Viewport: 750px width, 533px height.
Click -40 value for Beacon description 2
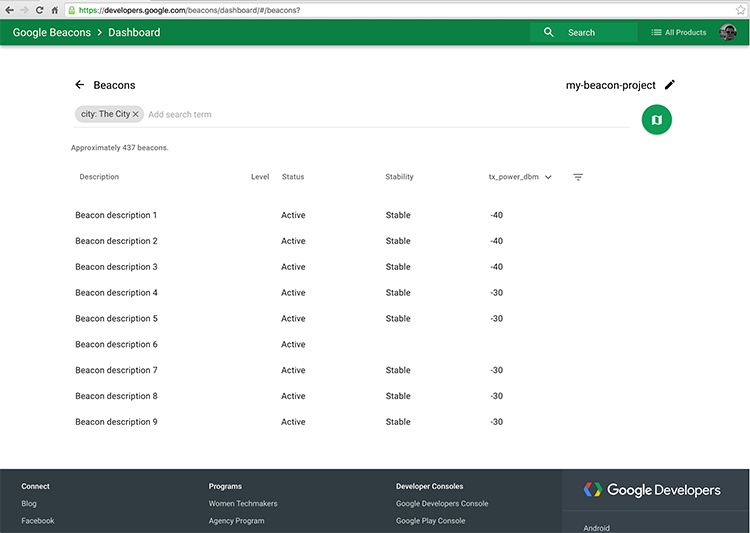[x=496, y=241]
